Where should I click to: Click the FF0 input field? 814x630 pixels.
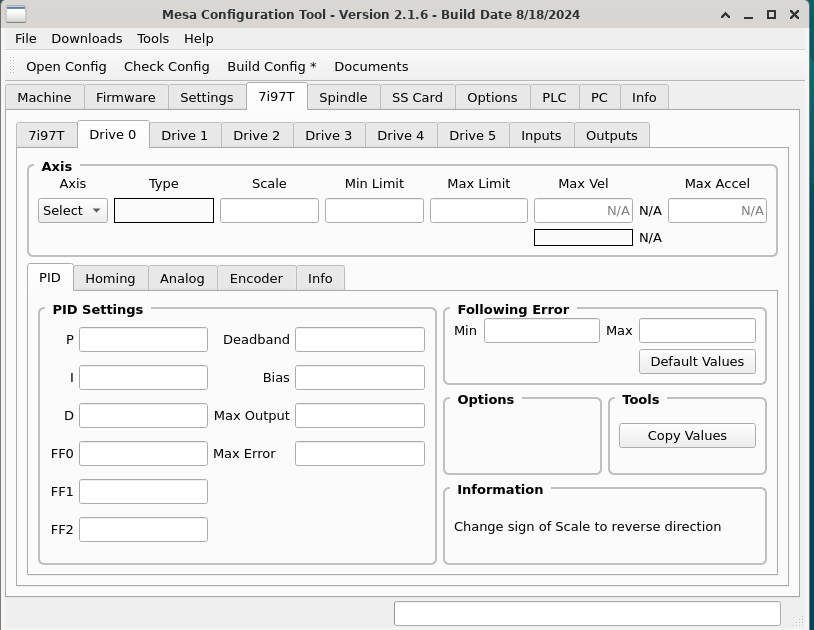click(x=143, y=454)
